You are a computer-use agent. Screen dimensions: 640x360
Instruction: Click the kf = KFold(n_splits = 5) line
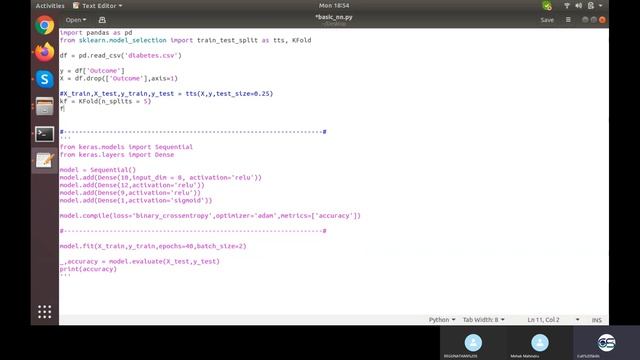(105, 101)
